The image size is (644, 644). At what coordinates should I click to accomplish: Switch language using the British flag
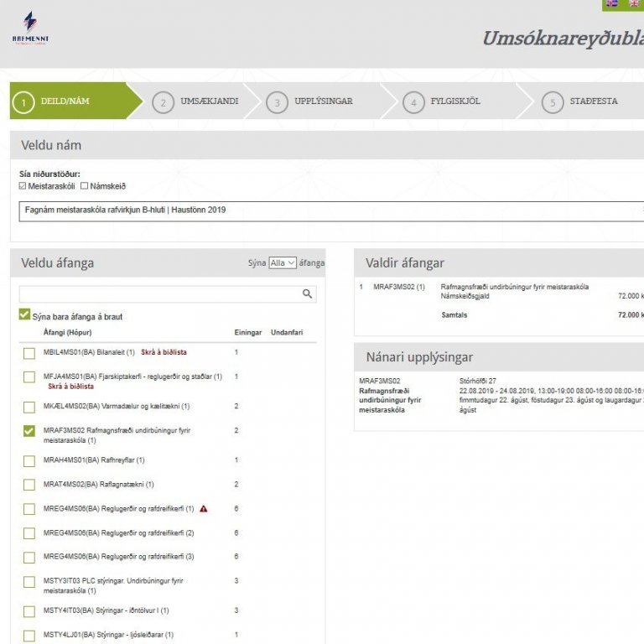pos(635,3)
